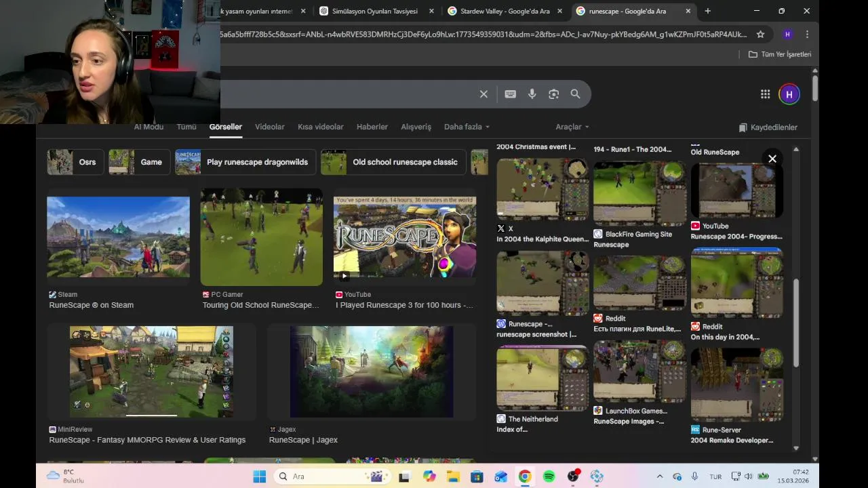Open volume control in system tray
Image resolution: width=868 pixels, height=488 pixels.
coord(748,476)
